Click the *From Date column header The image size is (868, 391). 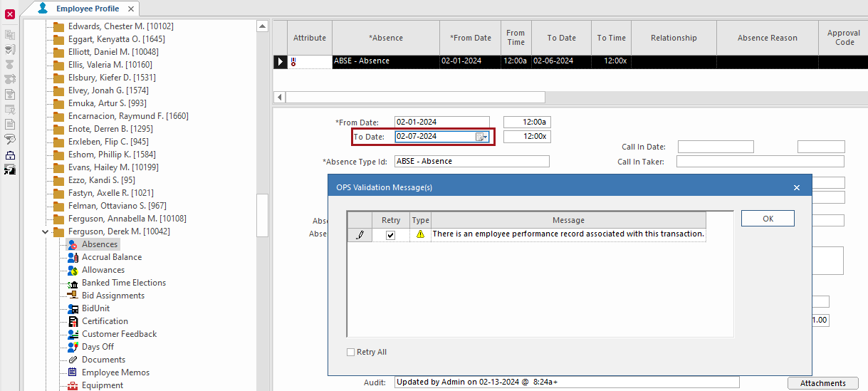(471, 38)
